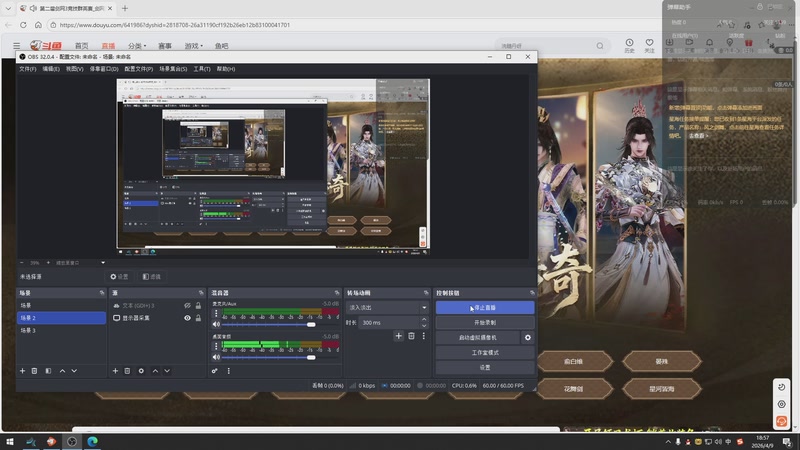Increase transition duration with up arrow
Screen dimensions: 800x450
pyautogui.click(x=424, y=320)
